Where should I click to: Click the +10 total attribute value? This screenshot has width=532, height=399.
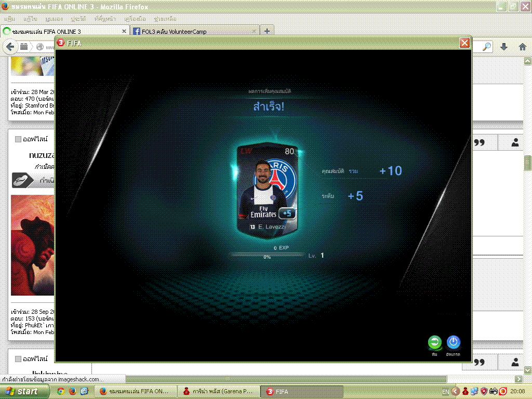click(x=391, y=170)
